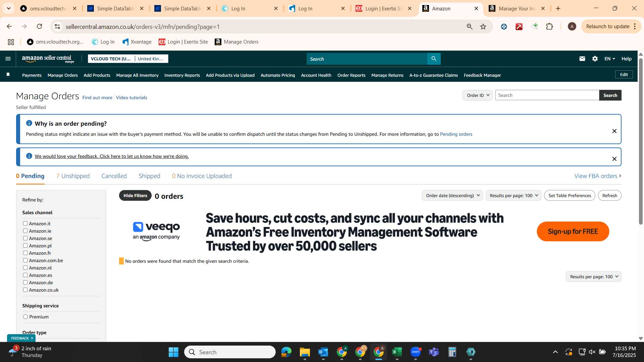This screenshot has width=644, height=362.
Task: Open Calculator from taskbar
Action: tap(452, 352)
